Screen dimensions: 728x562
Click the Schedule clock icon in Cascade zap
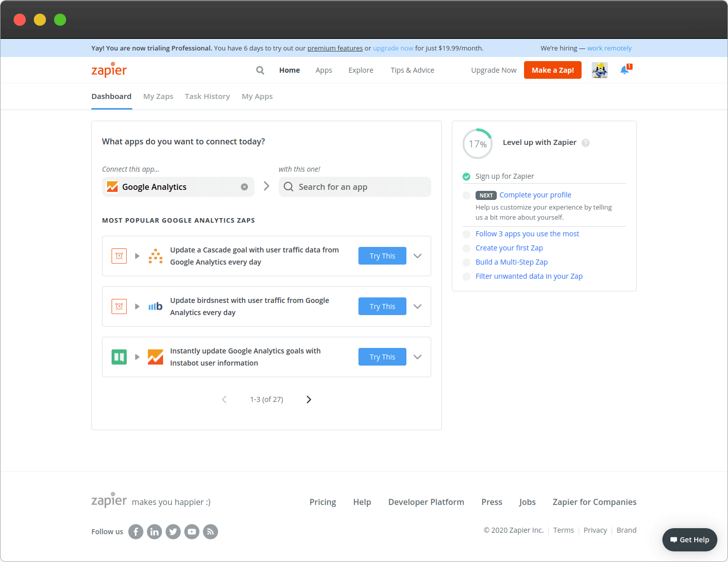pyautogui.click(x=119, y=256)
